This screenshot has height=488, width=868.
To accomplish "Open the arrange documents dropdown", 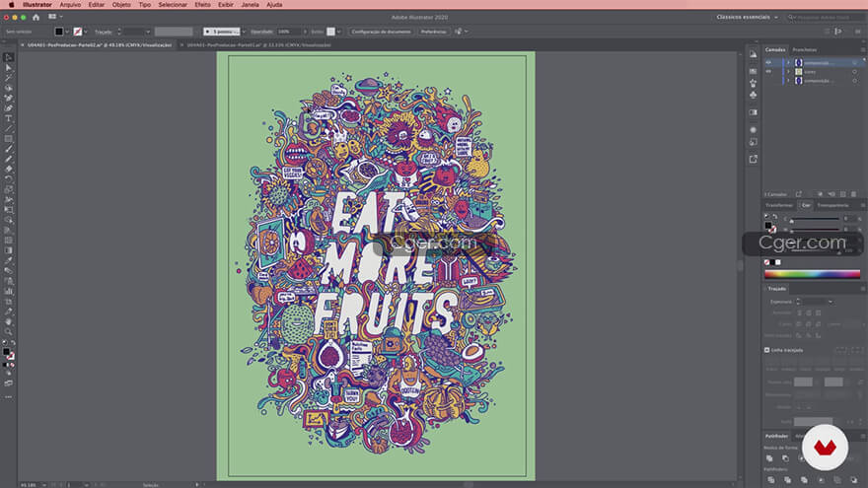I will pos(55,17).
